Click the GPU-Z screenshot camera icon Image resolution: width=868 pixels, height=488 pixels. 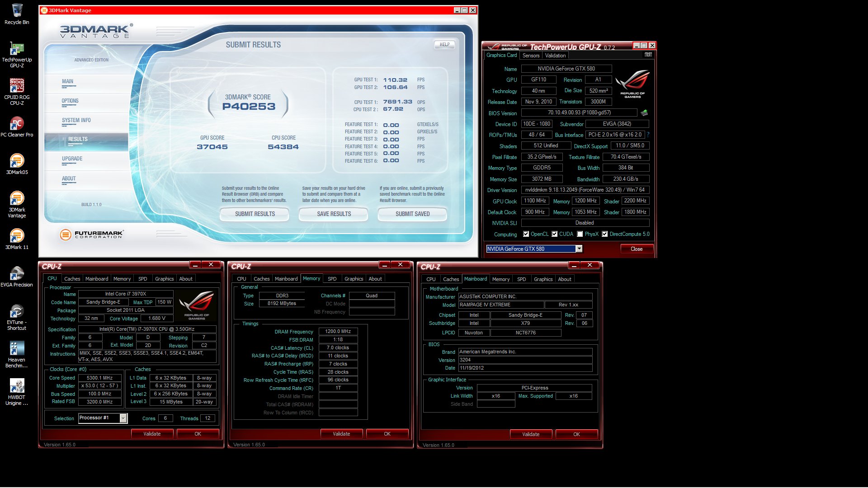coord(648,55)
